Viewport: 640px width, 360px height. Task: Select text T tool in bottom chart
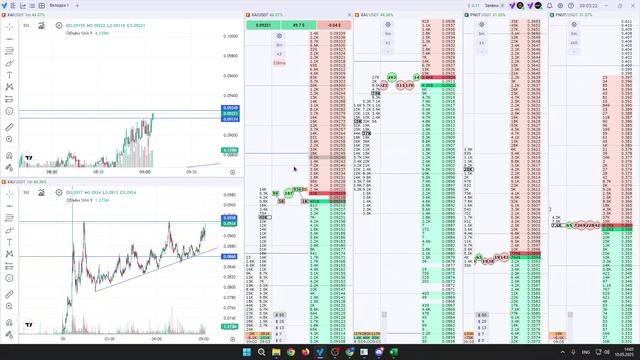click(9, 242)
